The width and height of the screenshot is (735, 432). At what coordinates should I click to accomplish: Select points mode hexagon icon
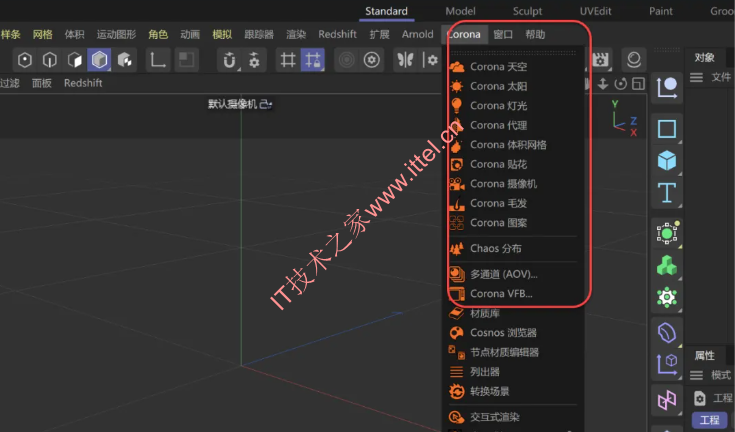tap(25, 60)
